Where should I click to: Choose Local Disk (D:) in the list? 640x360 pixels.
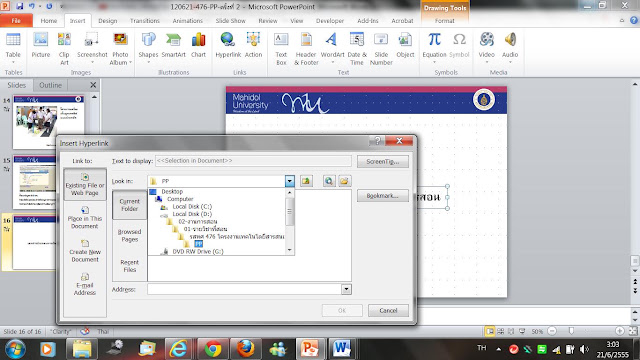point(192,214)
